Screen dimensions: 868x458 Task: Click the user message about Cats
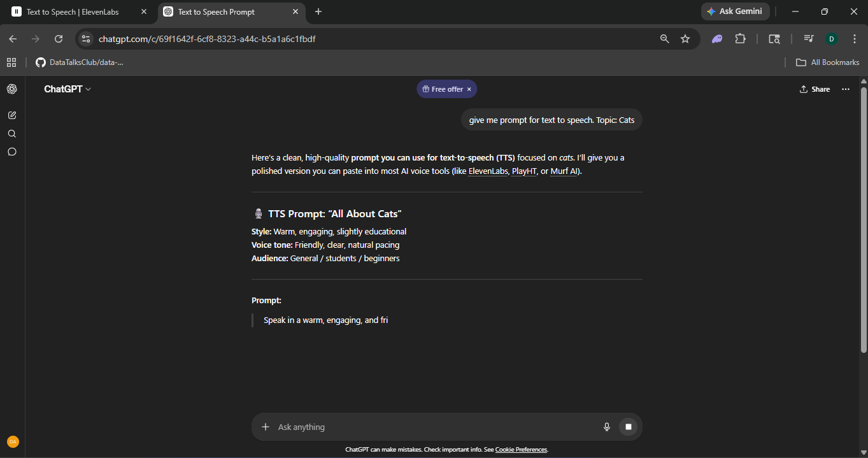[551, 120]
